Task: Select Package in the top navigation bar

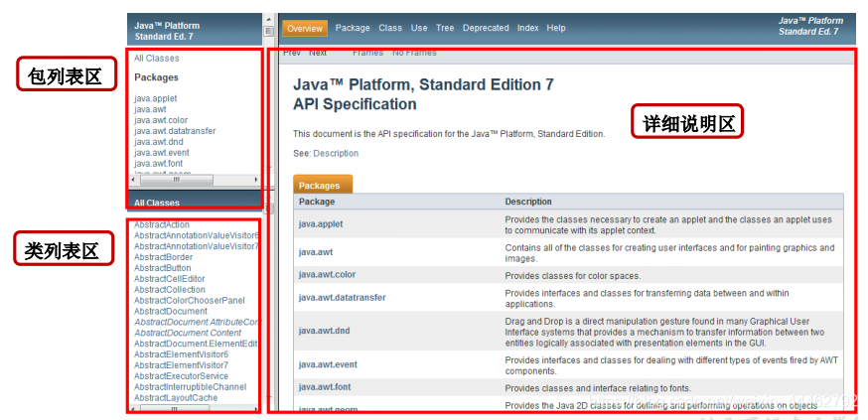Action: 353,28
